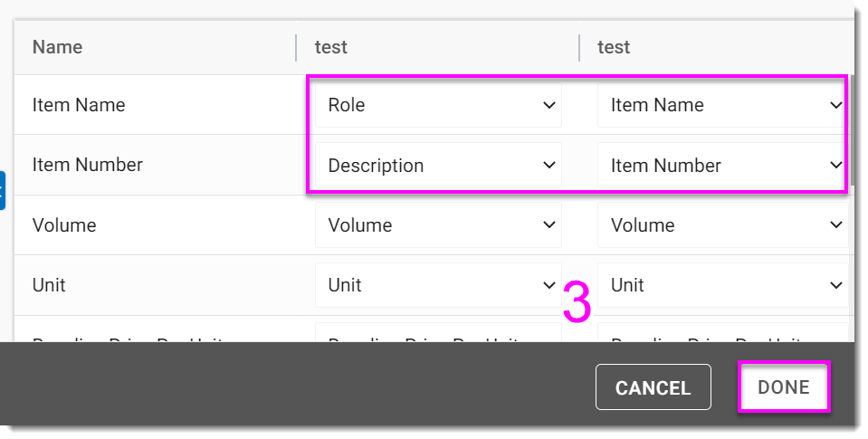Click the chevron arrow of Description dropdown
Viewport: 868px width, 439px height.
tap(548, 166)
